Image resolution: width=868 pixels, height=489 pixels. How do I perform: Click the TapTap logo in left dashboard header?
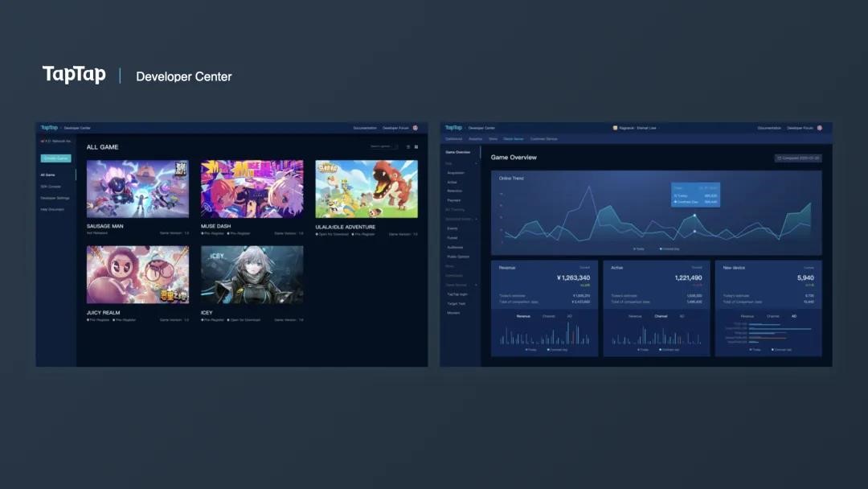click(49, 127)
